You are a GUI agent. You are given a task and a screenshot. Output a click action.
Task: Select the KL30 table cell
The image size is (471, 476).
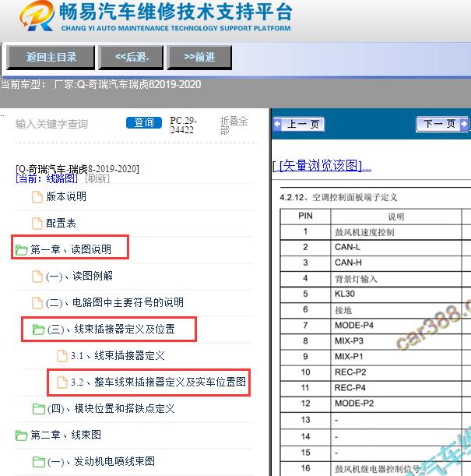[396, 294]
